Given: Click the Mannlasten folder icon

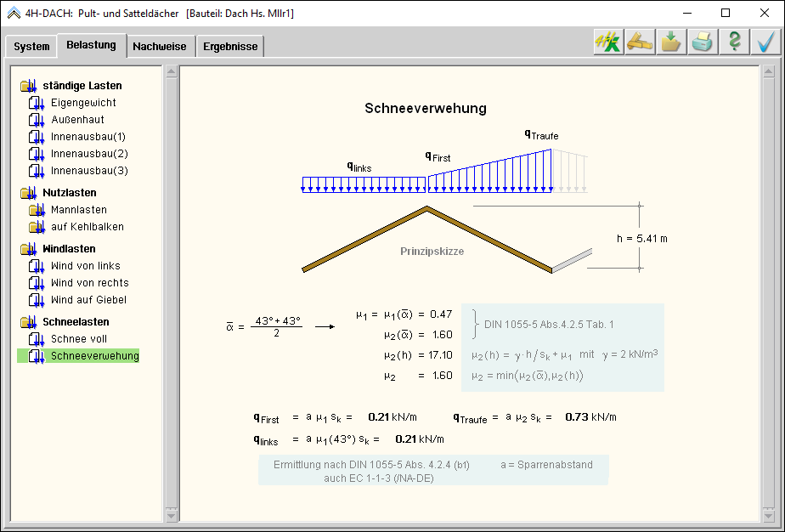Looking at the screenshot, I should tap(36, 210).
